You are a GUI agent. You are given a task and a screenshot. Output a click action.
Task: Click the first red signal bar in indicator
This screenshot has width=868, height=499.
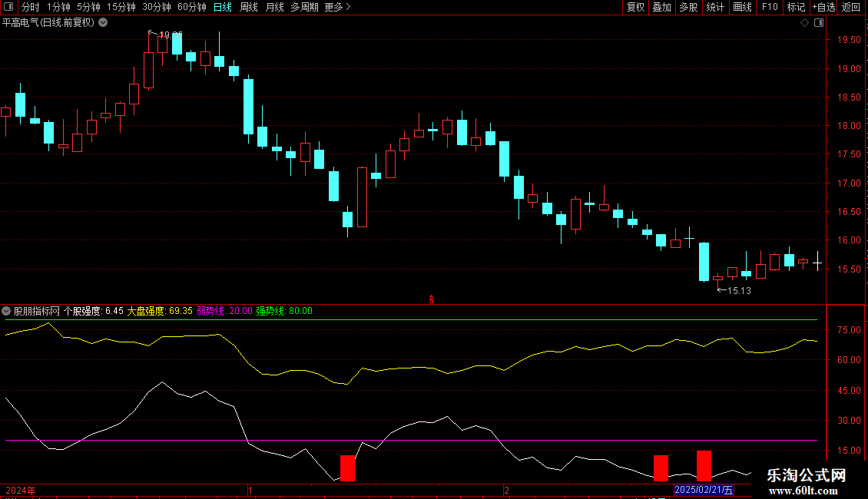[347, 468]
